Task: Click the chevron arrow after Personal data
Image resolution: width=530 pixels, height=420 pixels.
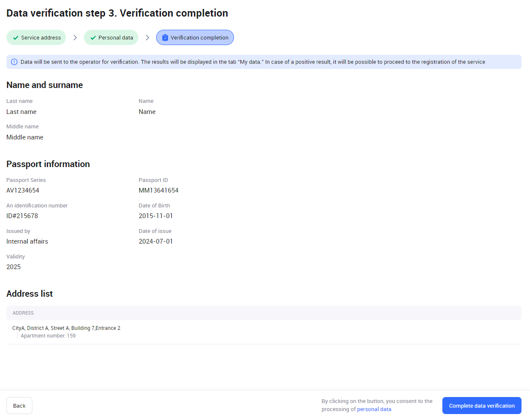Action: pos(147,38)
